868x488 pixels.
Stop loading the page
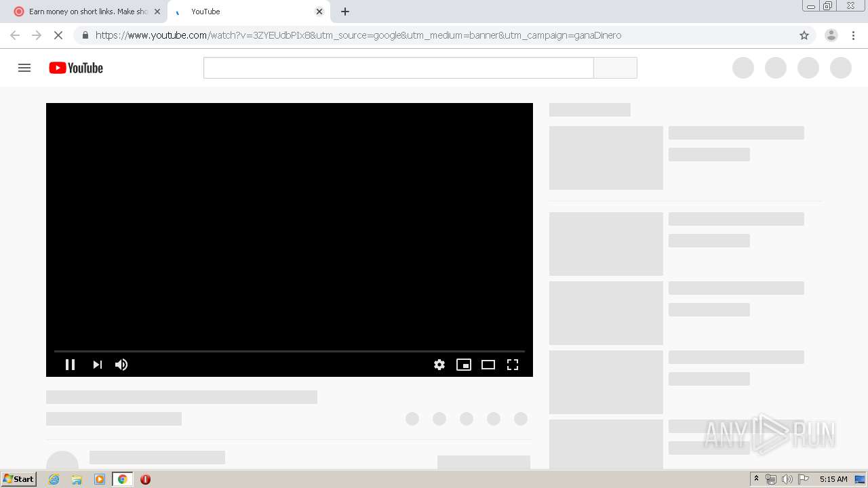coord(58,35)
